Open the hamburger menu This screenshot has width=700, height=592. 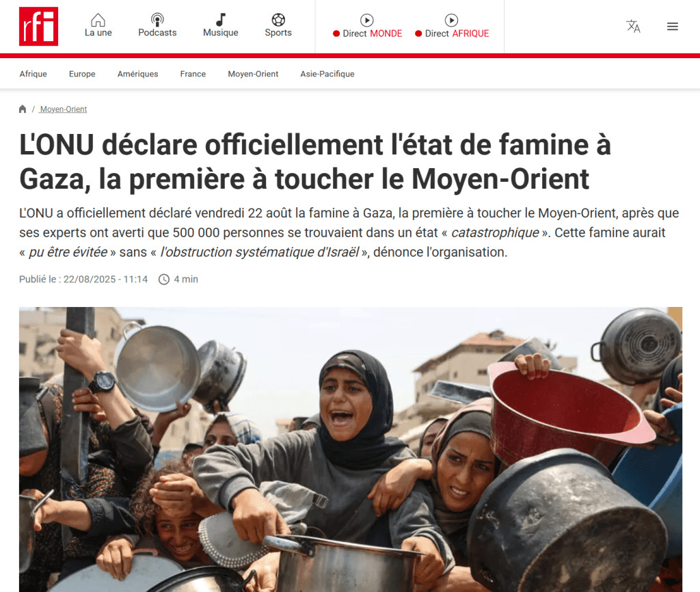(673, 27)
